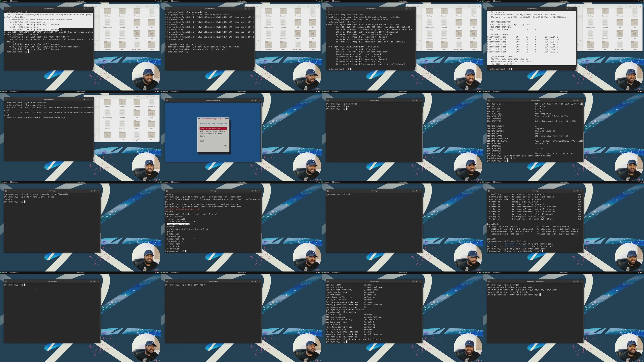The height and width of the screenshot is (362, 644).
Task: Open the hamburger menu in the nmtui terminal window
Action: click(x=256, y=100)
